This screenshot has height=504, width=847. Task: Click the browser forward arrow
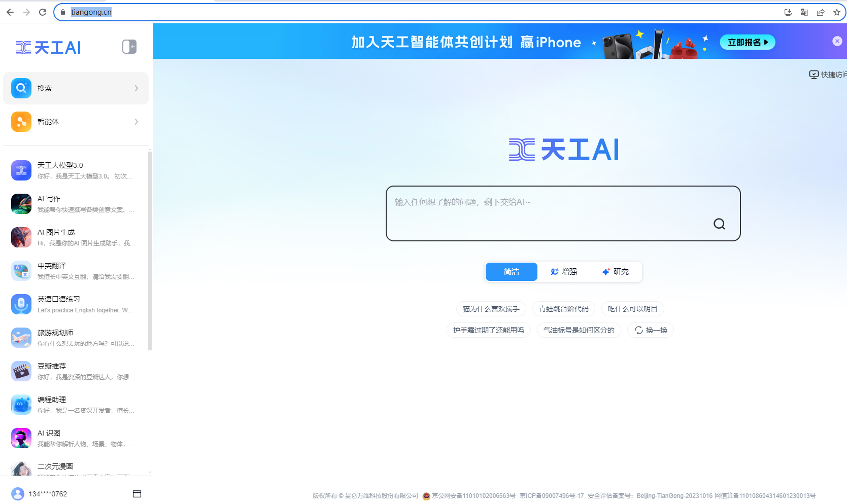point(26,12)
